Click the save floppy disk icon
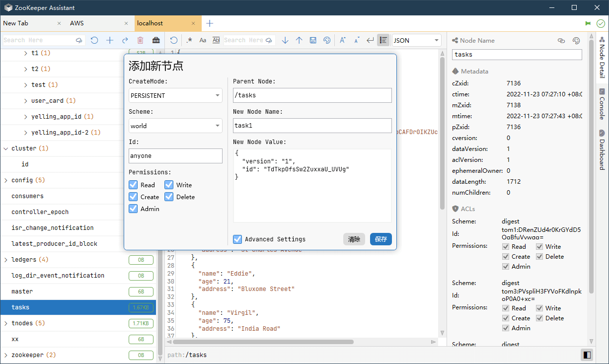The width and height of the screenshot is (609, 364). coord(313,40)
